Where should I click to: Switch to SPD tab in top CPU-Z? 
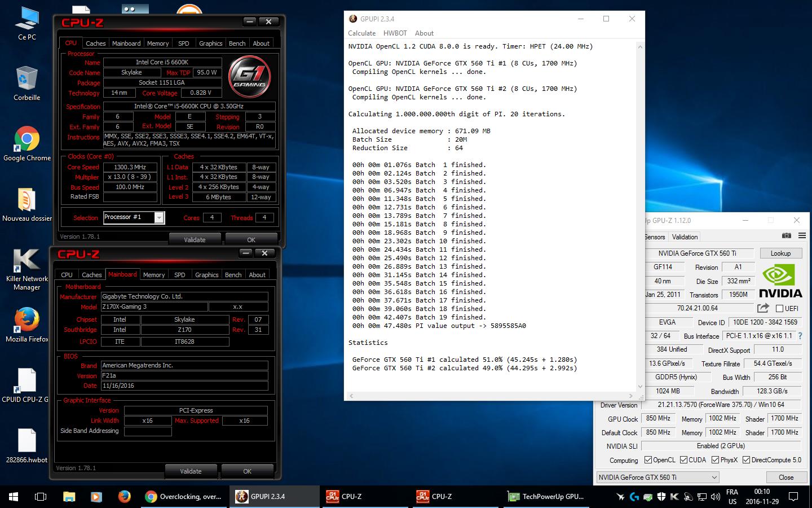tap(183, 43)
